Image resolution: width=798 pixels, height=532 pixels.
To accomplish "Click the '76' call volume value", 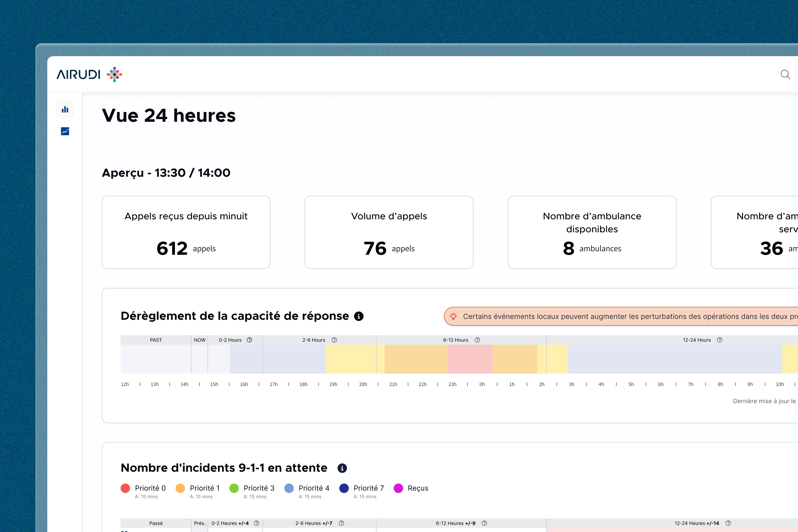I will (x=375, y=248).
